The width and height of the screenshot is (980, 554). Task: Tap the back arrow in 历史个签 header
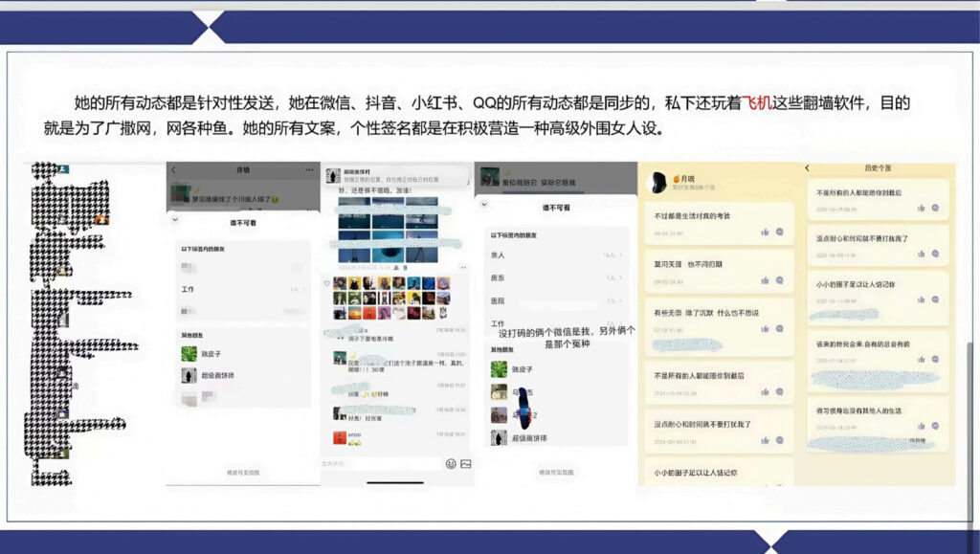coord(808,168)
